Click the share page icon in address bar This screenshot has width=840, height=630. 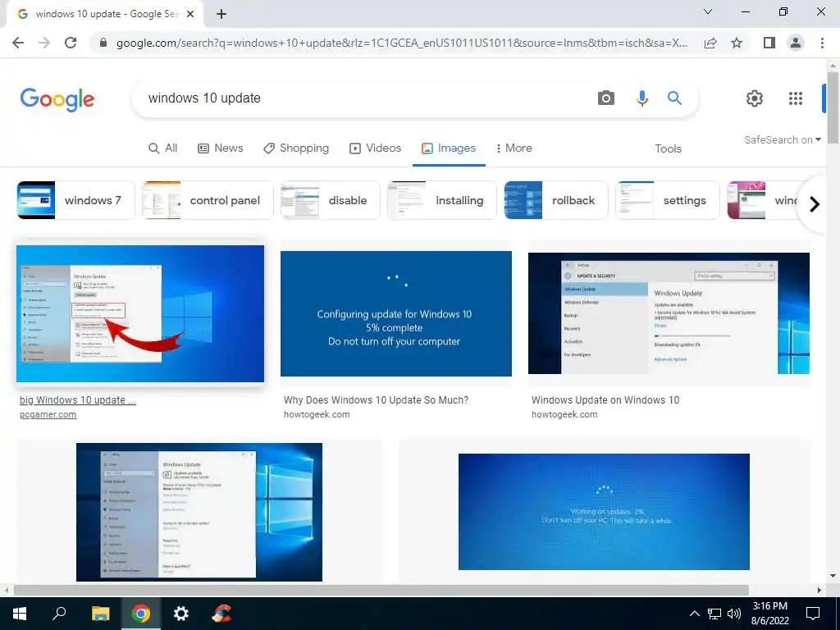(710, 43)
